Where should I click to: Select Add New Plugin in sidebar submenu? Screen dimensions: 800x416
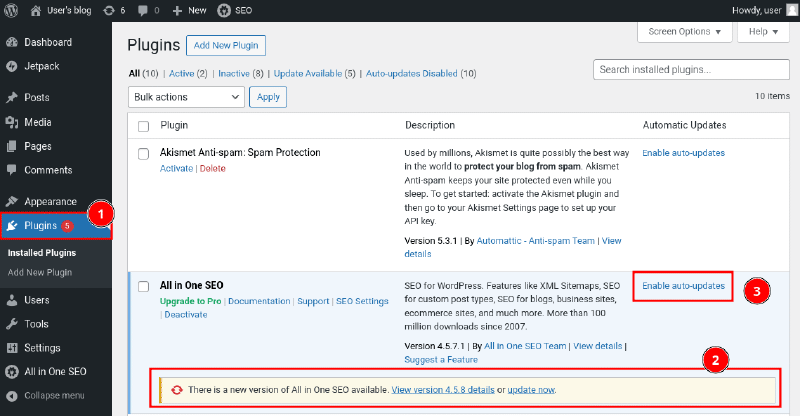pyautogui.click(x=40, y=273)
